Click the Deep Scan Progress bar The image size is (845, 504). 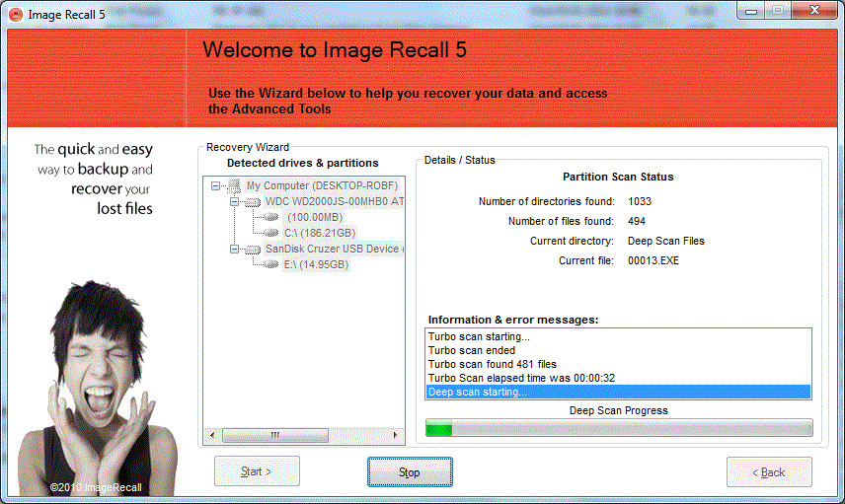pyautogui.click(x=619, y=427)
